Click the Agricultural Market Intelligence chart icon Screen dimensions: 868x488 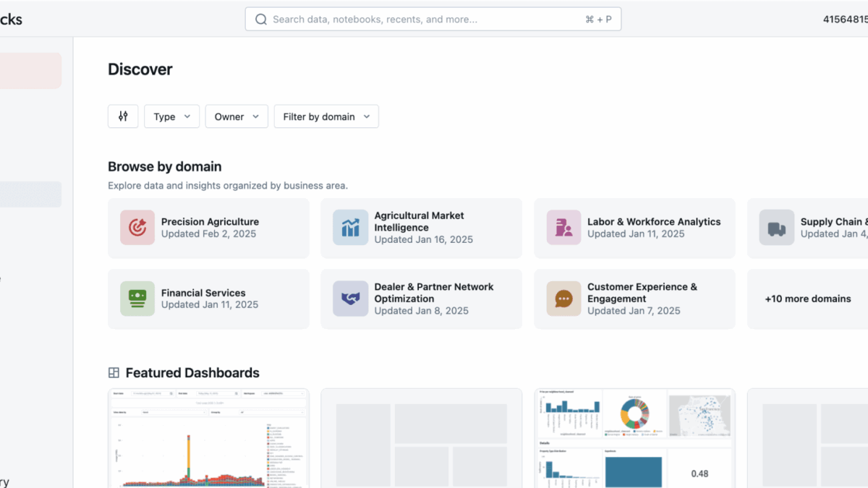(x=350, y=228)
